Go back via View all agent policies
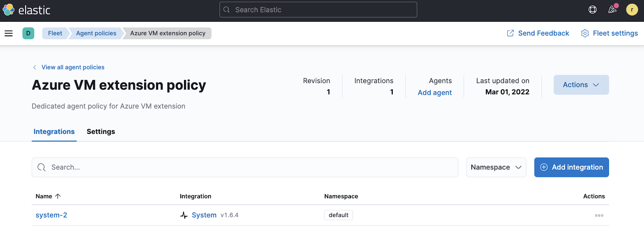This screenshot has width=644, height=233. [x=72, y=67]
